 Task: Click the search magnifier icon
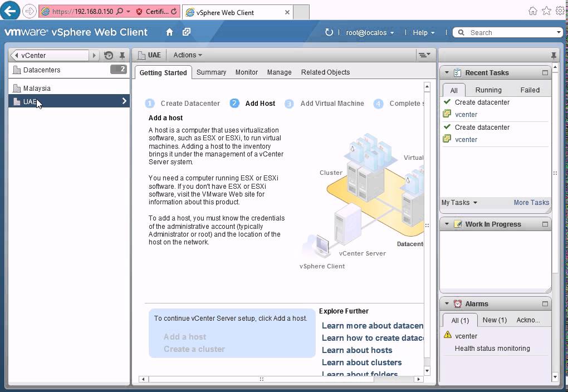[461, 33]
